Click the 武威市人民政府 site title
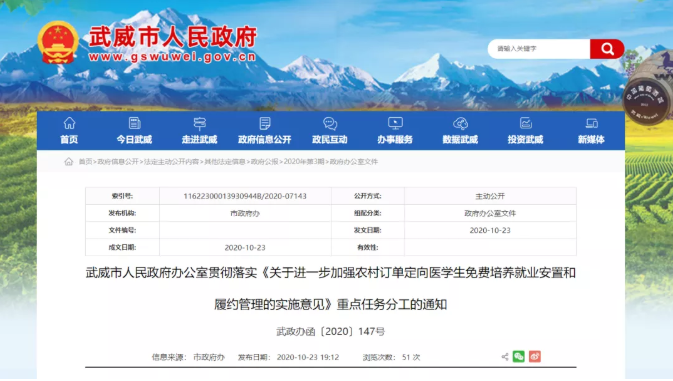673x381 pixels. click(x=173, y=37)
